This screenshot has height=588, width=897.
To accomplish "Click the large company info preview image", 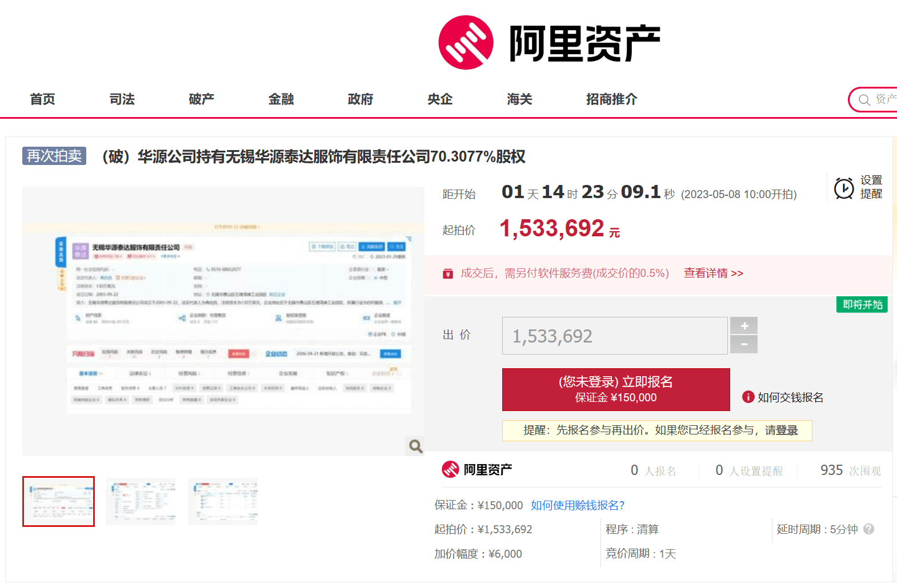I will click(223, 321).
